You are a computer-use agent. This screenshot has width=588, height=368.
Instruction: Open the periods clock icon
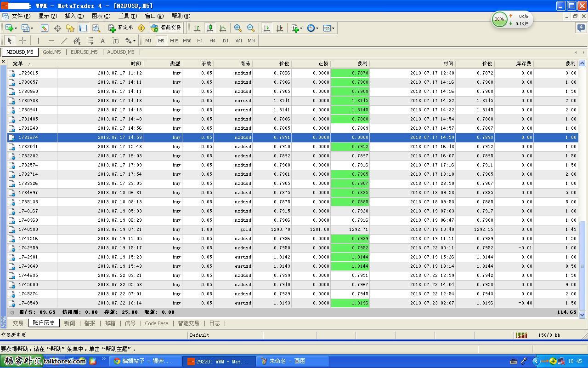point(311,28)
